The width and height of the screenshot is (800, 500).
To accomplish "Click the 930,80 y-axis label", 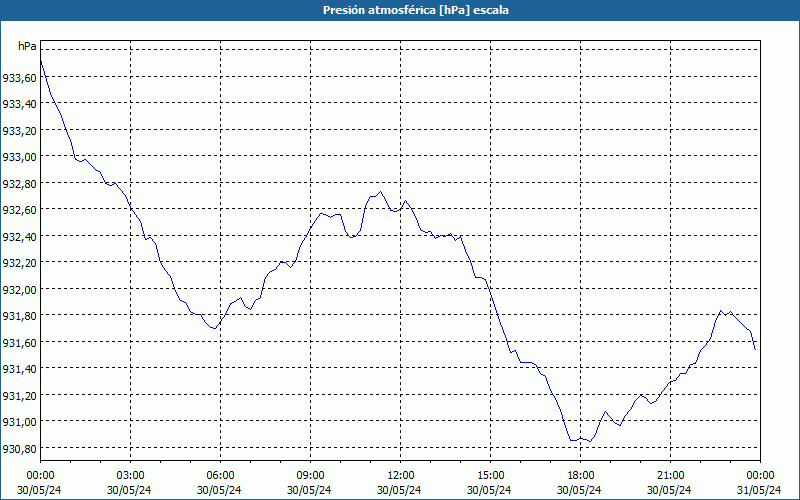I will (19, 449).
